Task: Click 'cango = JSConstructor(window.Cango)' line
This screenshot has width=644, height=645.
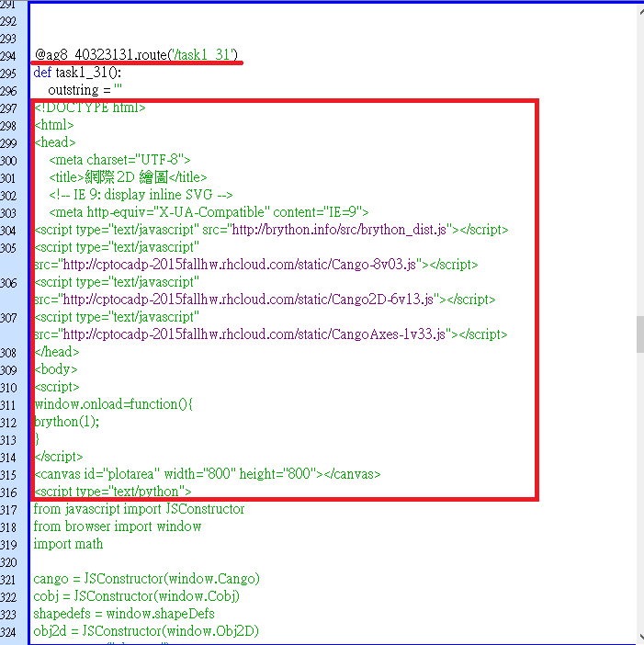Action: (x=146, y=579)
